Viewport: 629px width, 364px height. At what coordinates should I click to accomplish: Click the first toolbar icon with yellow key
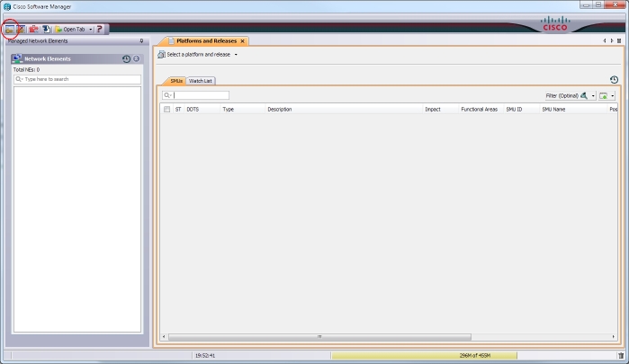click(9, 30)
